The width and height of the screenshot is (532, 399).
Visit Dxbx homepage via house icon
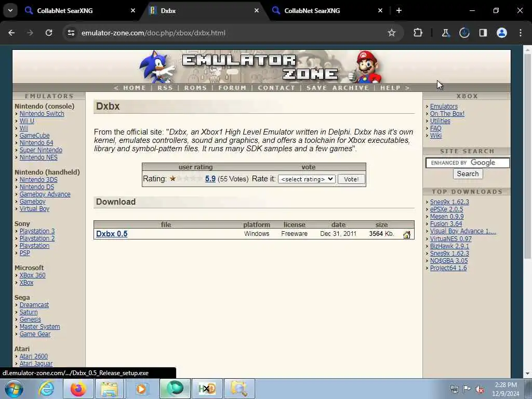(x=406, y=234)
